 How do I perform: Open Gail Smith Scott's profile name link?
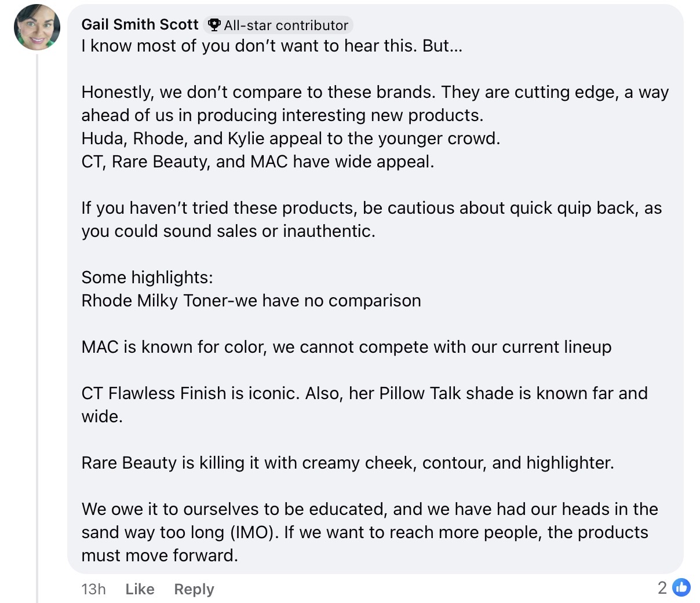click(140, 24)
